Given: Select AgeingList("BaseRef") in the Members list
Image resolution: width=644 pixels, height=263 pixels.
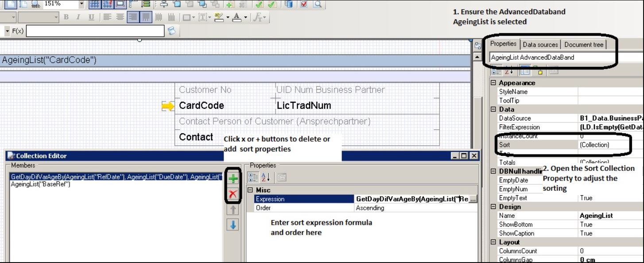Looking at the screenshot, I should point(40,184).
